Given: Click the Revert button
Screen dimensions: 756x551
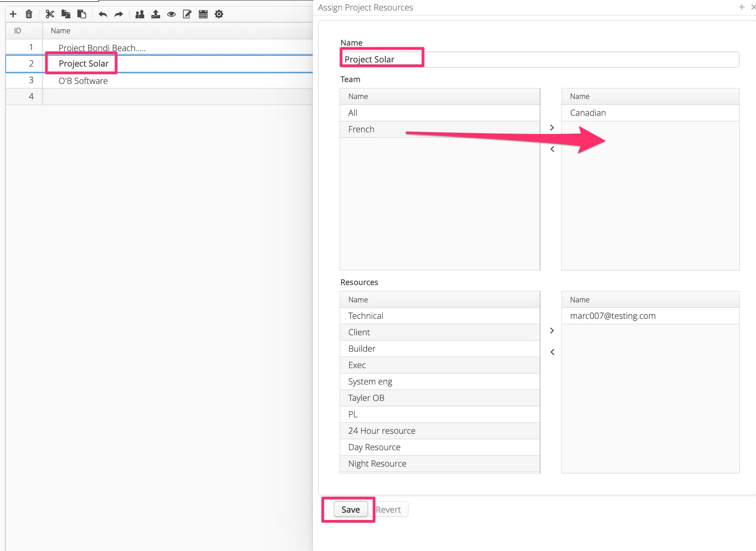Looking at the screenshot, I should click(388, 509).
